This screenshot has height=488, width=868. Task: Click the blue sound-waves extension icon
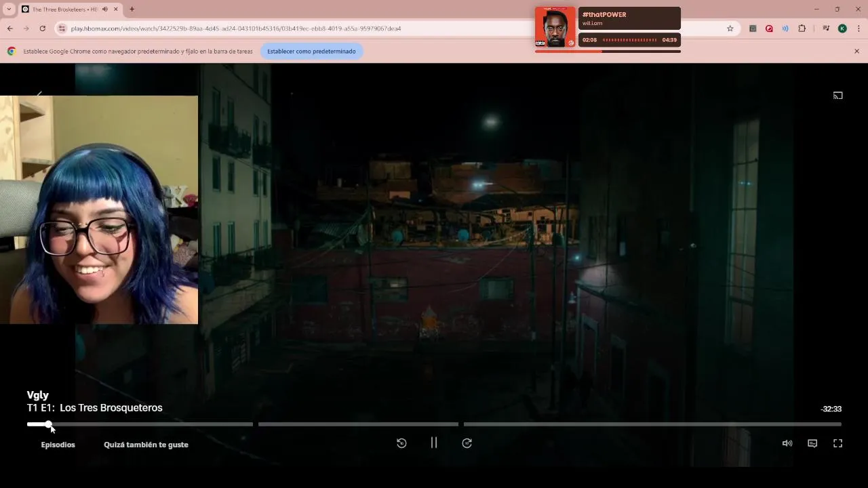[x=785, y=28]
